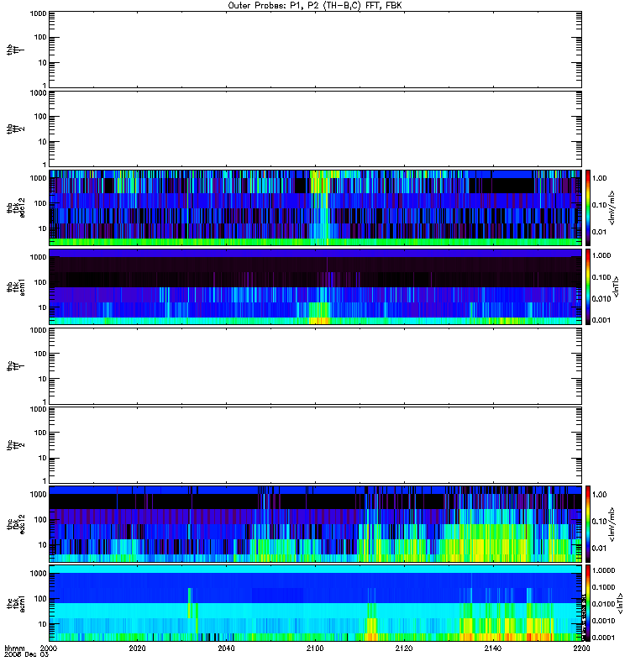Click the '2008 Dec 03' date label

26,655
